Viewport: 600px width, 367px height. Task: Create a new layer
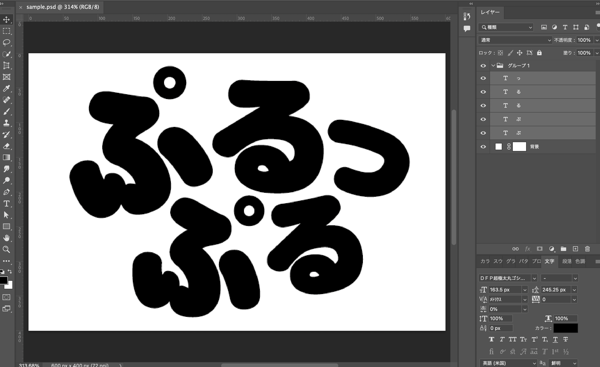click(575, 249)
